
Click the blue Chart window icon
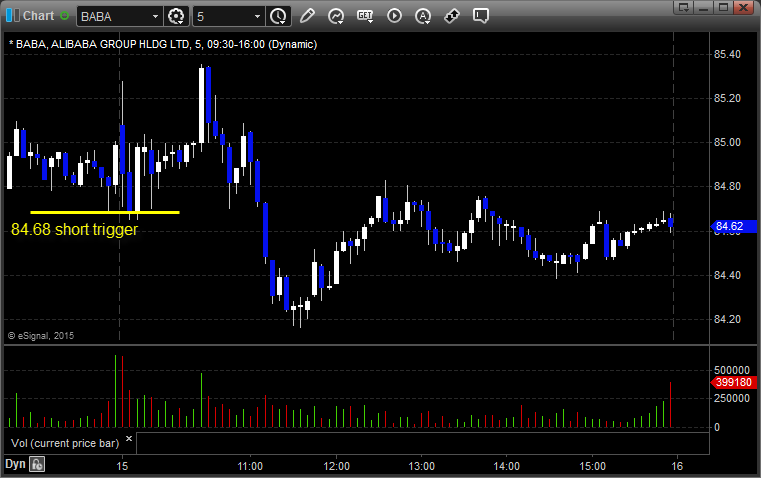[13, 16]
